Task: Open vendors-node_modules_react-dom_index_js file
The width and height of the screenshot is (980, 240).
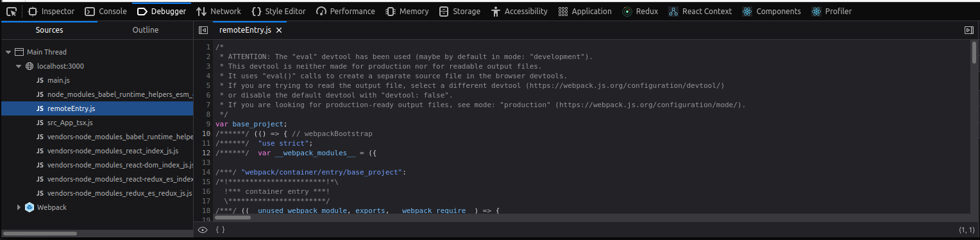Action: (120, 165)
